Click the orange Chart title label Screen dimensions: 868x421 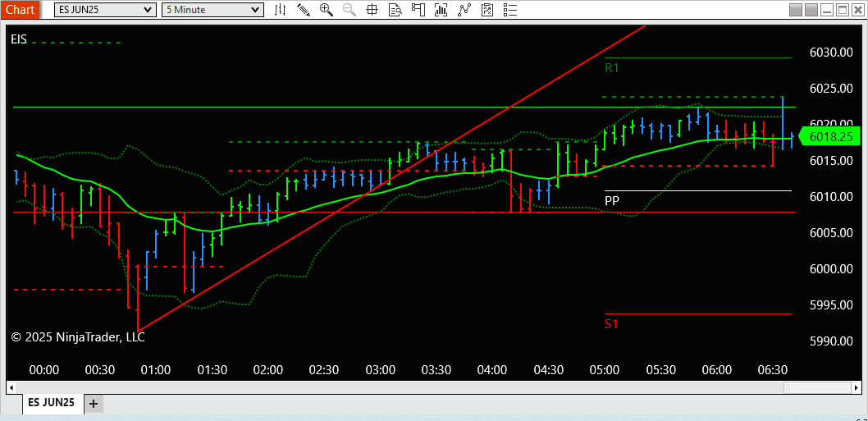coord(20,9)
